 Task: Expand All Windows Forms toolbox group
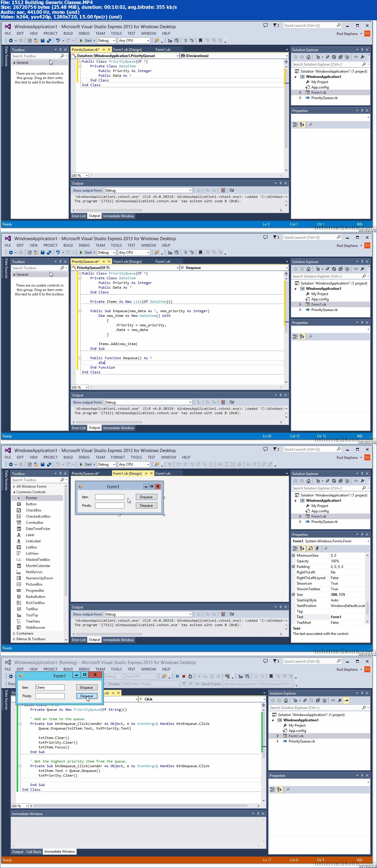point(14,486)
